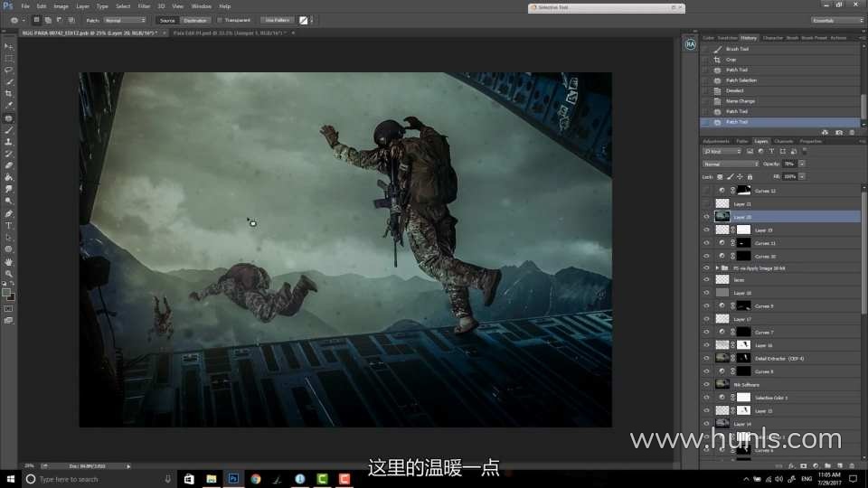
Task: Click the layer Opacity value field
Action: click(x=789, y=164)
